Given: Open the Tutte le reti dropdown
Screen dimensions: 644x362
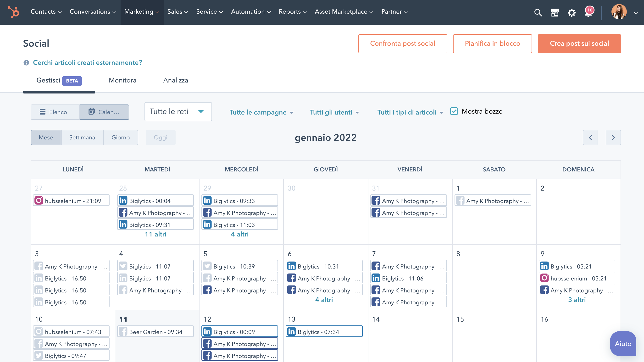Looking at the screenshot, I should [178, 111].
